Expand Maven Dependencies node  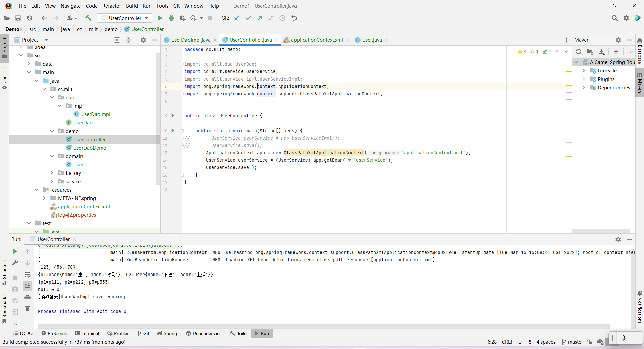point(584,87)
